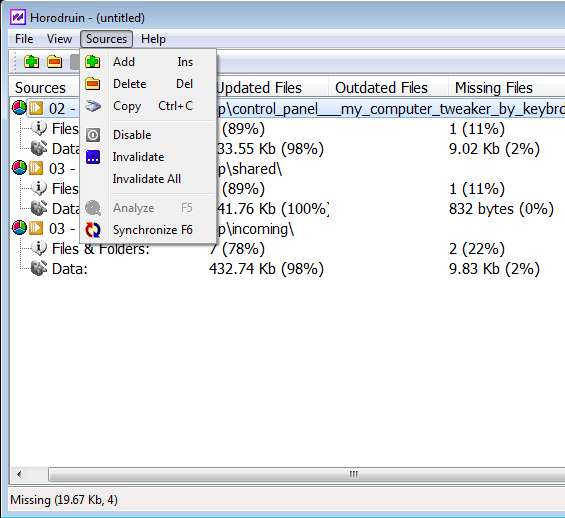565x518 pixels.
Task: Click info icon beside Files & Folders
Action: point(39,248)
